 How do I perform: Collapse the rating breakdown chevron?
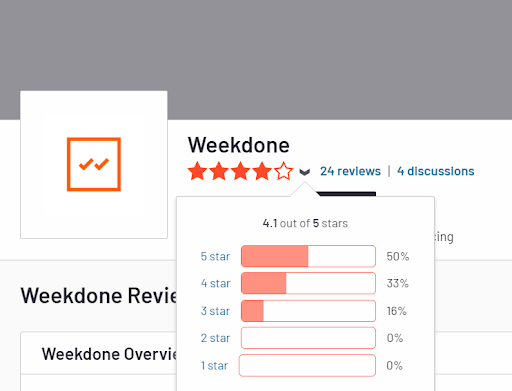(x=305, y=172)
